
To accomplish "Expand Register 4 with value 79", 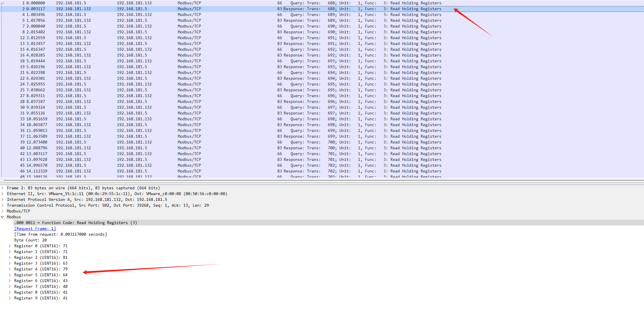I will [10, 269].
